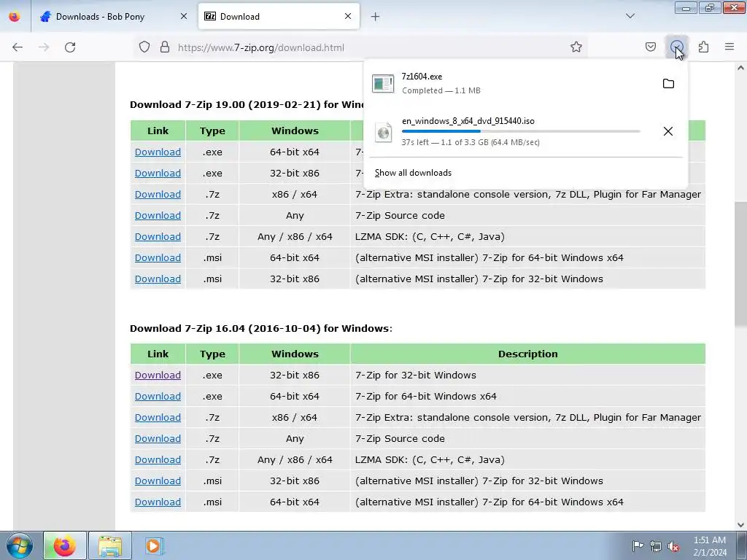Click the muted volume tray icon
The width and height of the screenshot is (747, 560).
673,546
